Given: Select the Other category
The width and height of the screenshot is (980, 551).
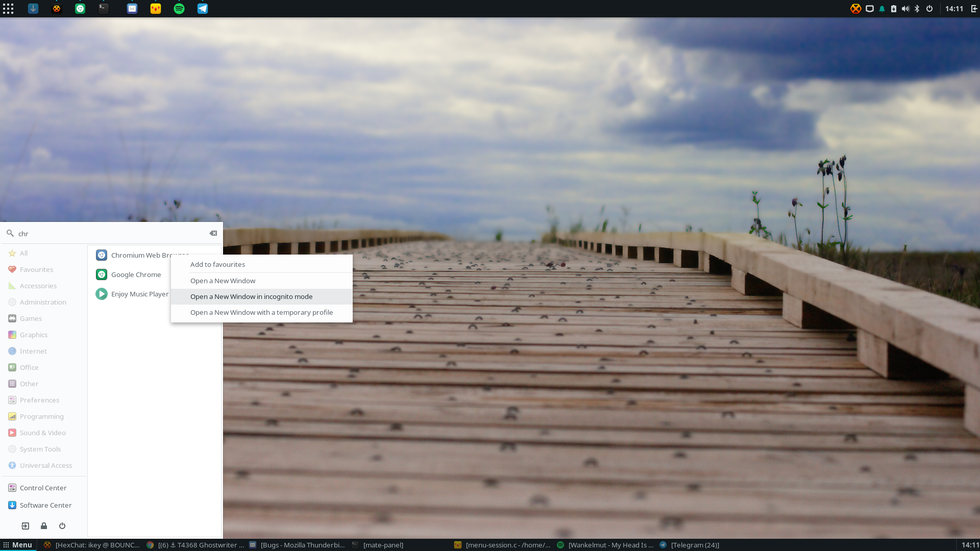Looking at the screenshot, I should coord(44,384).
